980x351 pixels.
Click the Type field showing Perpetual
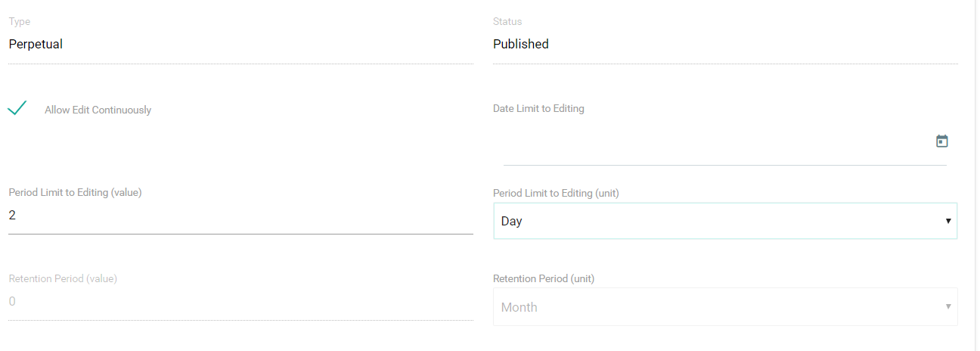(240, 45)
